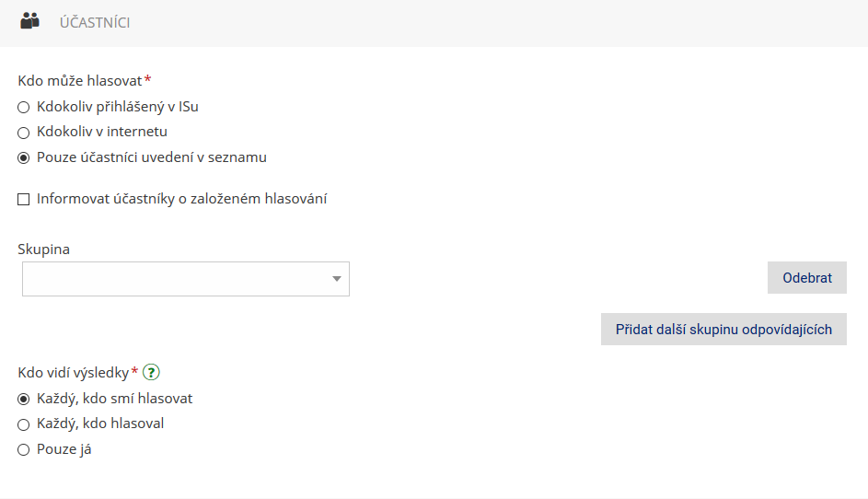
Task: Open the help icon next to Kdo vidí výsledky
Action: (151, 372)
